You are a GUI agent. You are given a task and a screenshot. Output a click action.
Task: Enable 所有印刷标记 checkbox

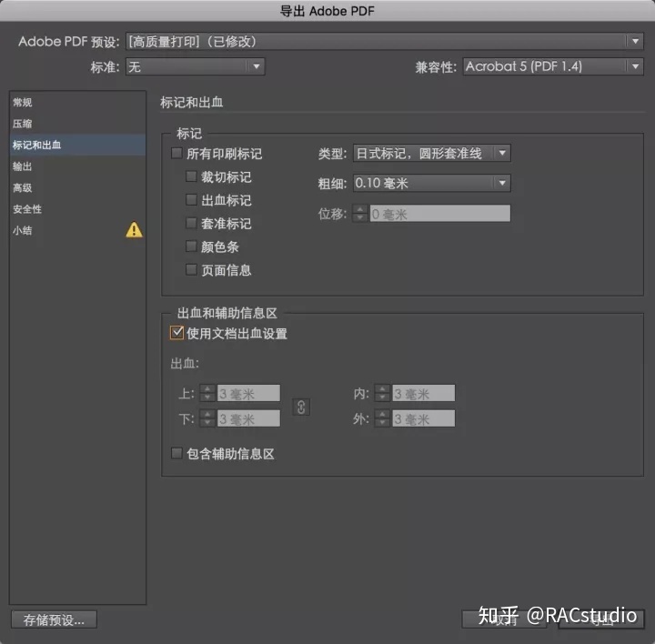click(176, 154)
